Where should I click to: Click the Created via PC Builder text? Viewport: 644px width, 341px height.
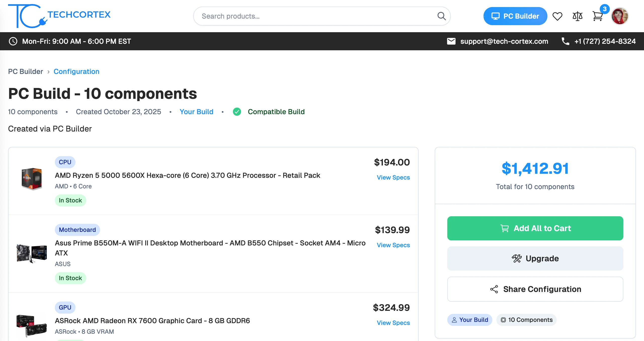tap(50, 129)
